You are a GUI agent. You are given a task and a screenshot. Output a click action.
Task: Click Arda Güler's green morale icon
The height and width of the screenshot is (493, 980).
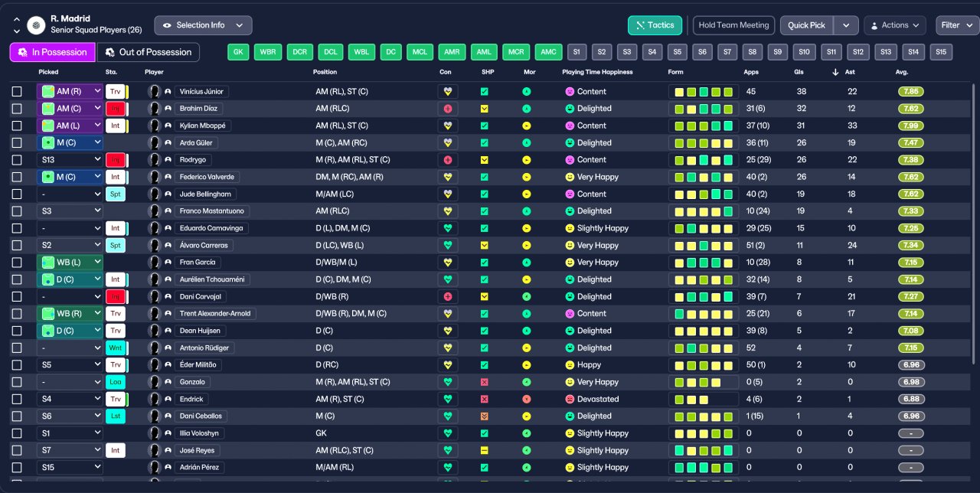(526, 142)
